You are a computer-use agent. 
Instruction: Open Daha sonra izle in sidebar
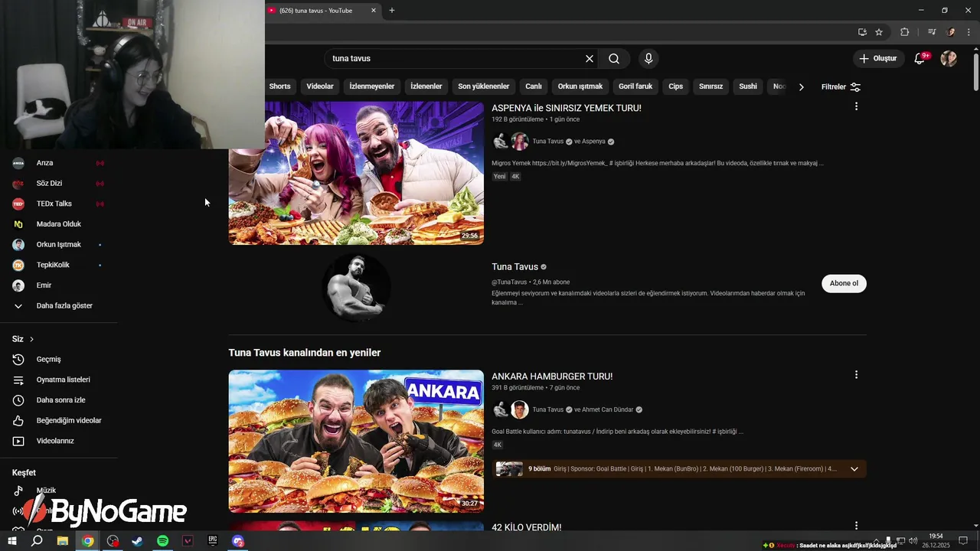tap(59, 400)
